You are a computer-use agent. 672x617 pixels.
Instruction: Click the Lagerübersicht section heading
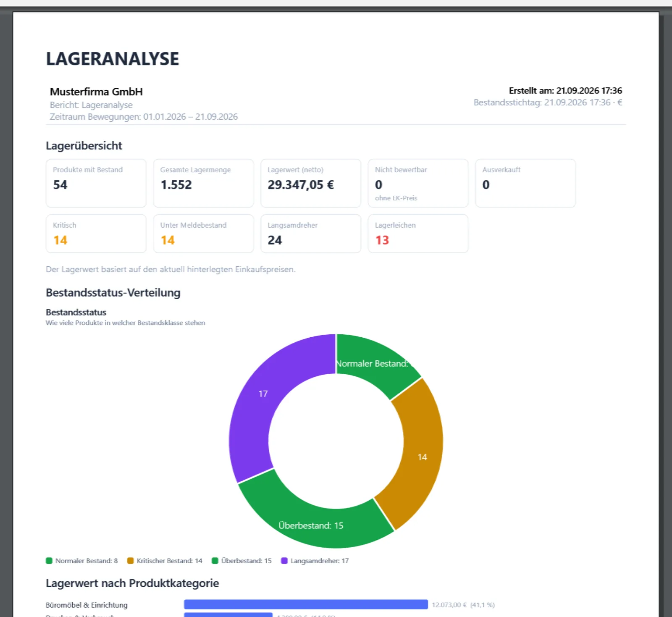tap(84, 146)
